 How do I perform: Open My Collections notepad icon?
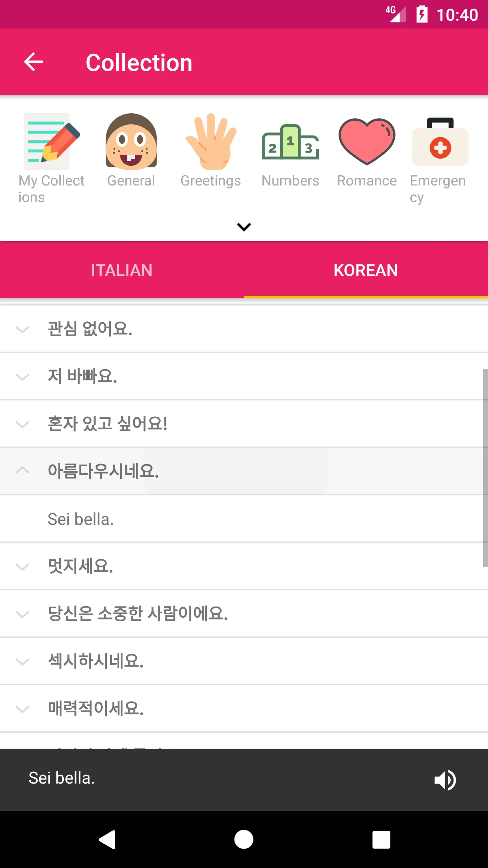point(51,142)
